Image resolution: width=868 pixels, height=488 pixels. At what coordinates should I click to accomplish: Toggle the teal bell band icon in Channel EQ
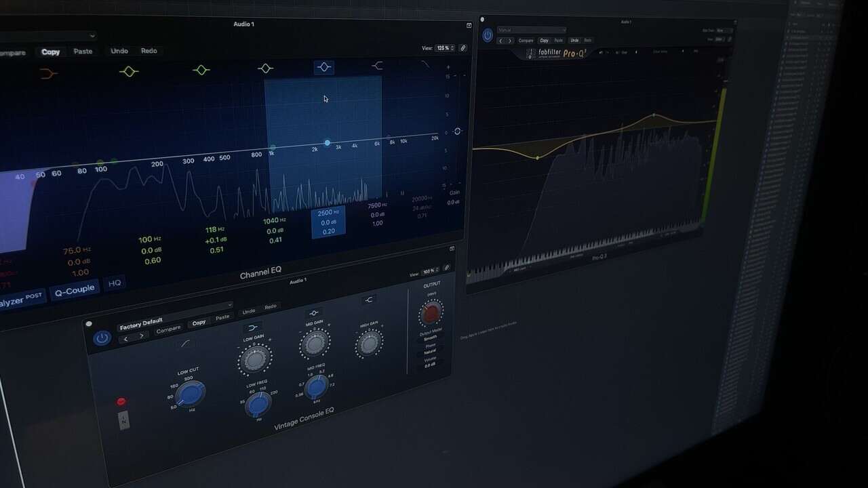click(265, 68)
